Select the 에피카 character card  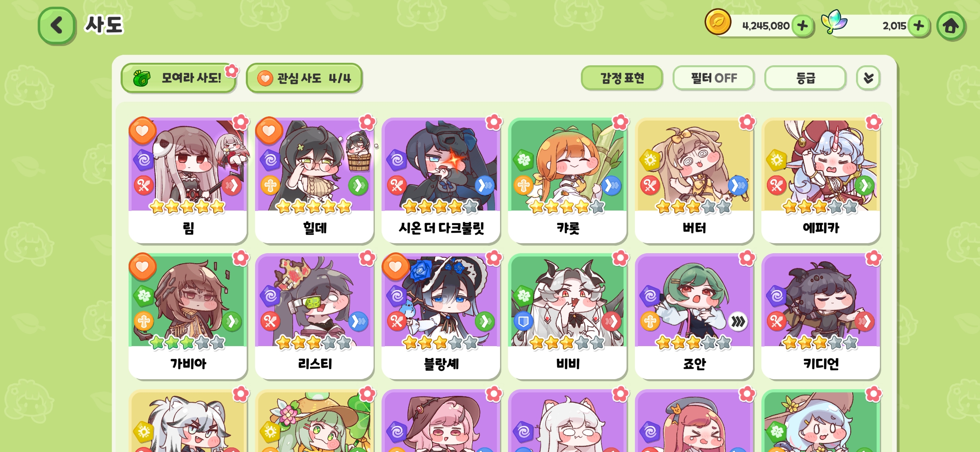(x=821, y=180)
